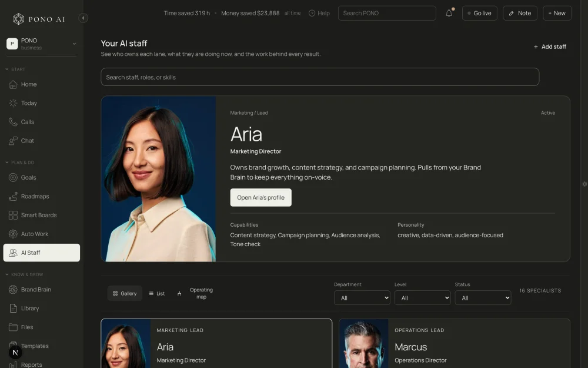Open the Roadmaps icon
Screen dimensions: 588x368
click(13, 197)
